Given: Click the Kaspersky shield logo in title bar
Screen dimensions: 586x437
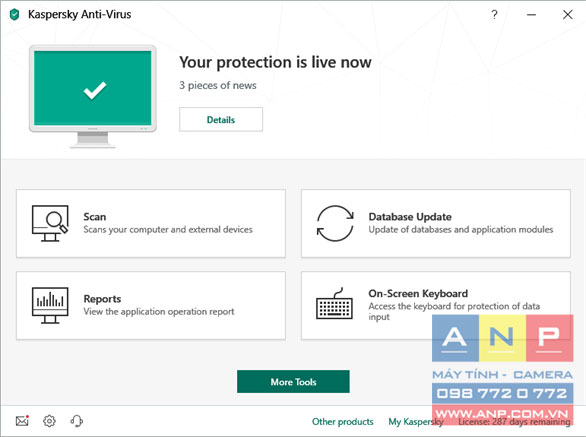Looking at the screenshot, I should [x=15, y=15].
